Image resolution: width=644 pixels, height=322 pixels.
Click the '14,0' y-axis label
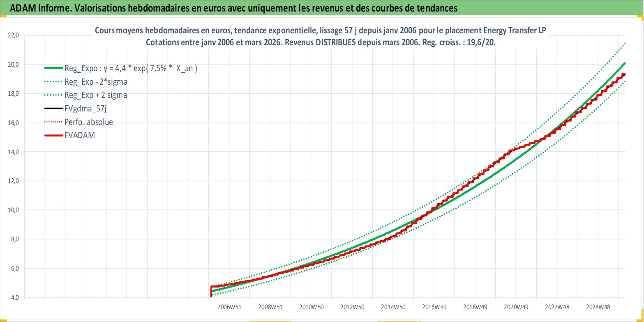pyautogui.click(x=14, y=152)
